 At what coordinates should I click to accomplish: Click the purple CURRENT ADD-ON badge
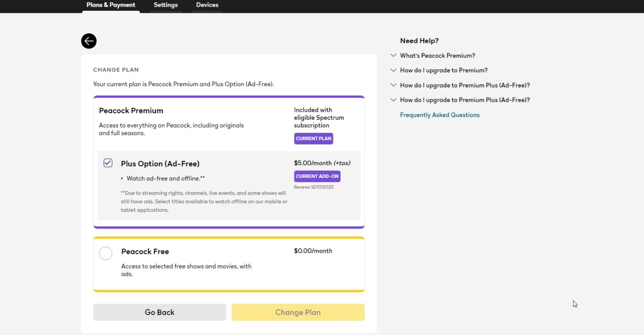(317, 176)
